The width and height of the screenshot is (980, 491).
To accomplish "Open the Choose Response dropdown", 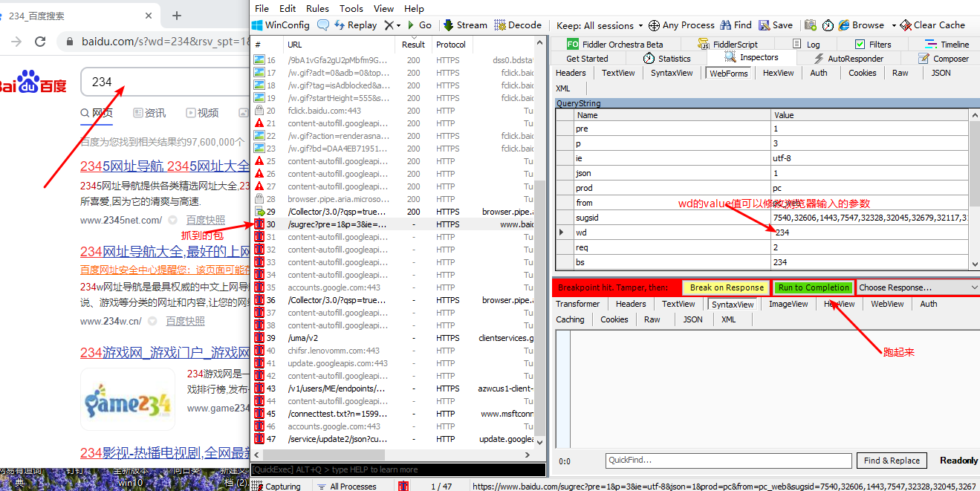I will (918, 287).
